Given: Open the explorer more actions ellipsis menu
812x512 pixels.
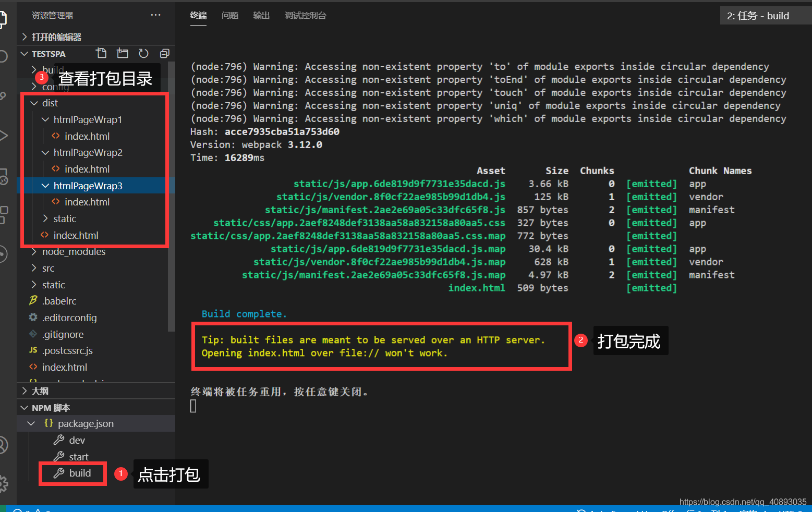Looking at the screenshot, I should click(155, 15).
